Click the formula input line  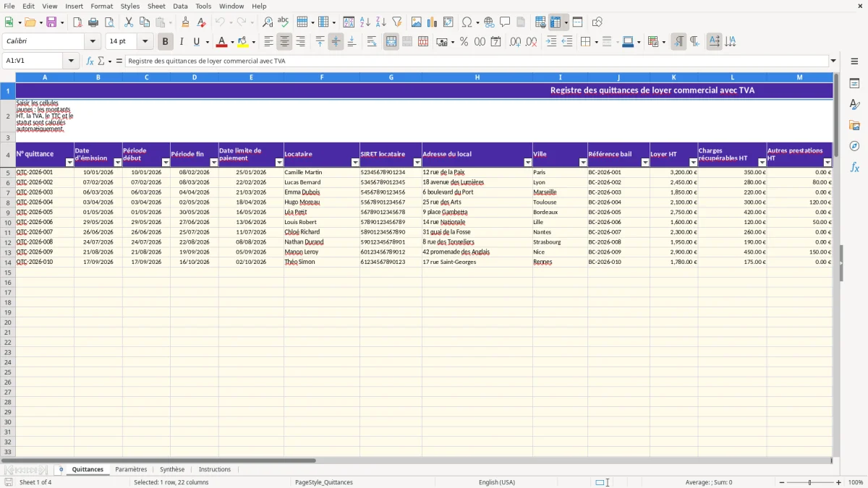tap(477, 61)
